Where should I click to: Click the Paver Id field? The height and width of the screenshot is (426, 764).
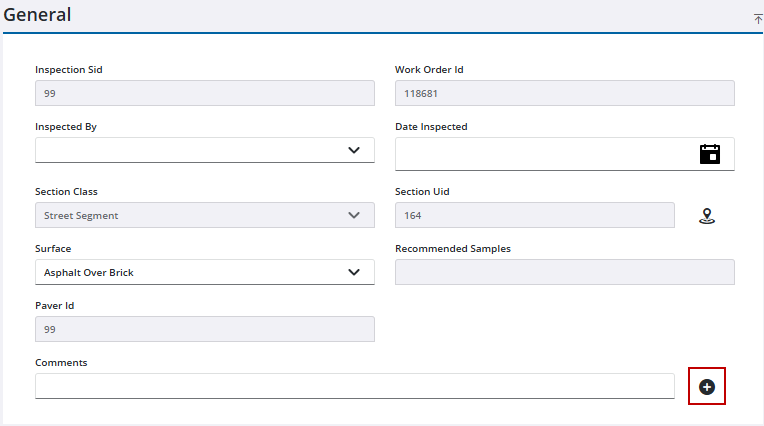(204, 329)
